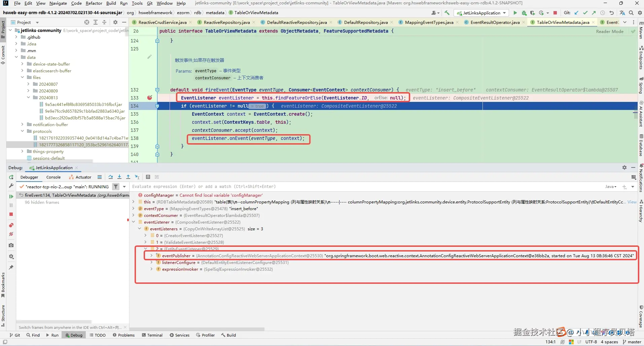
Task: Collapse the data folder
Action: click(x=16, y=57)
